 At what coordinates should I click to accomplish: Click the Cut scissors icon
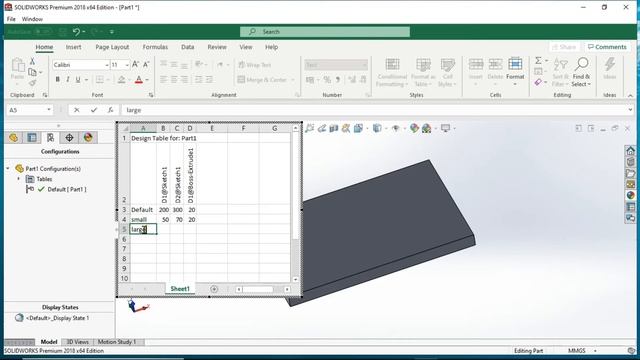[x=32, y=61]
